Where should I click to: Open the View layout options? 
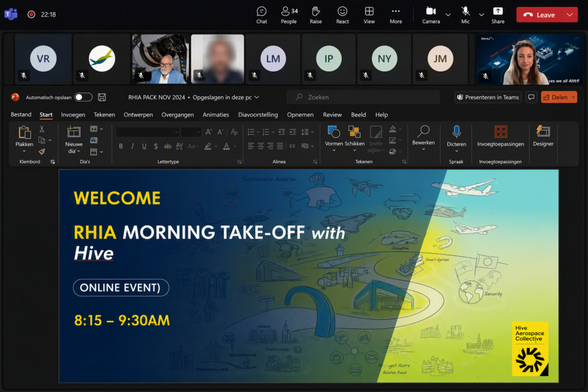(369, 15)
